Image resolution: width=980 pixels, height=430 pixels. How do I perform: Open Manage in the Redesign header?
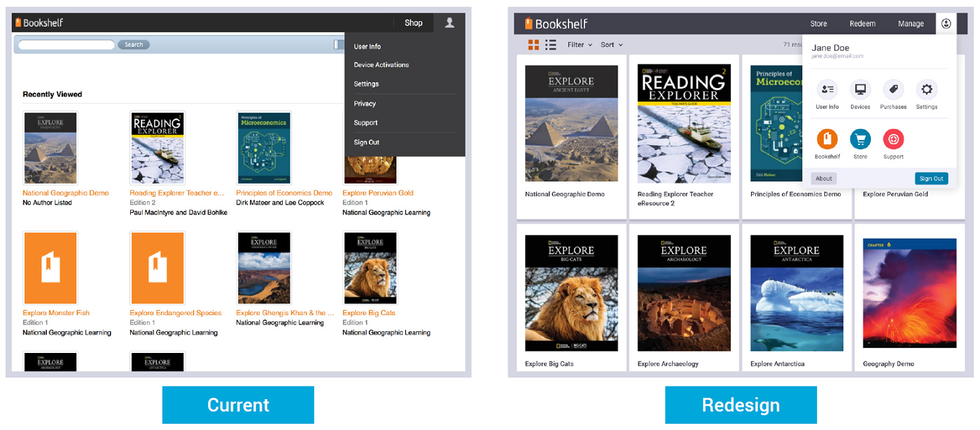point(911,24)
